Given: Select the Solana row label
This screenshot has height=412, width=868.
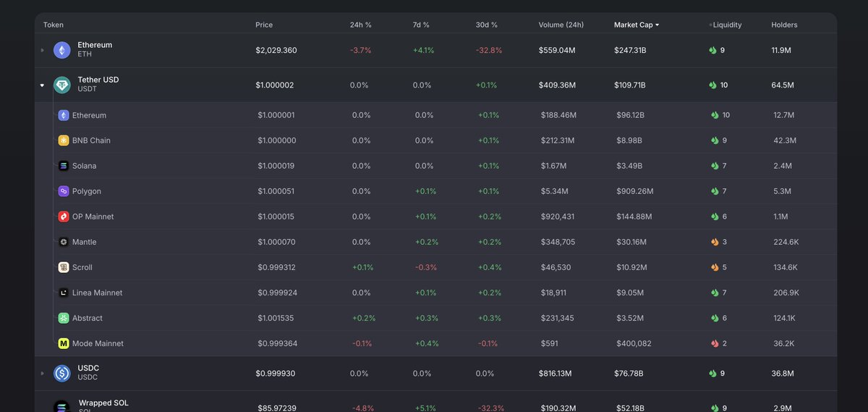Looking at the screenshot, I should pos(84,166).
